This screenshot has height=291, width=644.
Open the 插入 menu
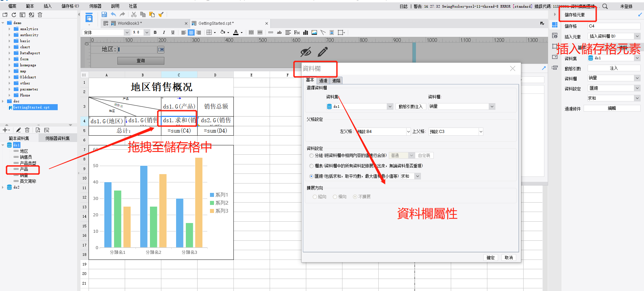tap(48, 6)
